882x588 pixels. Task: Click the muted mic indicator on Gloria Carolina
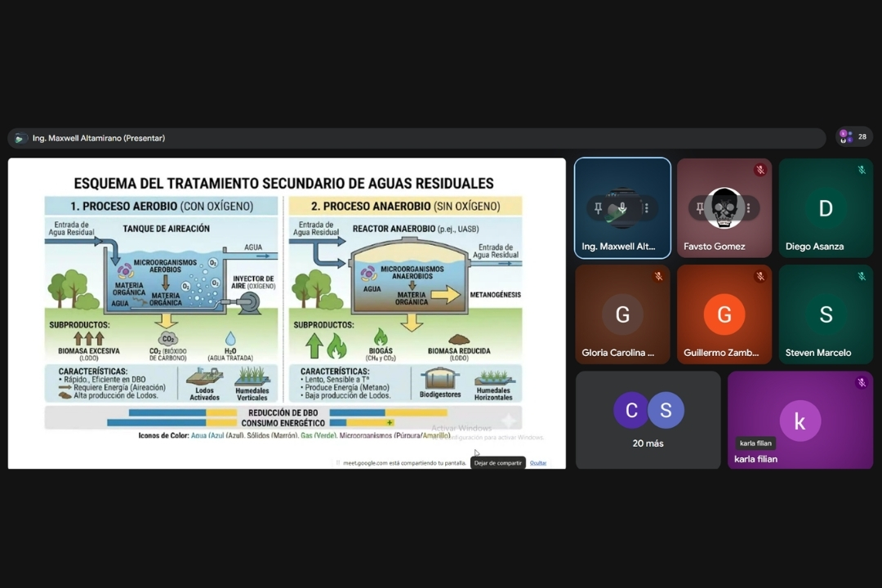coord(658,276)
